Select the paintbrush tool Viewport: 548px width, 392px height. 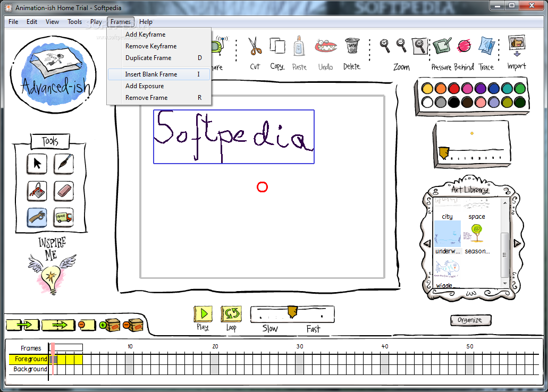64,164
